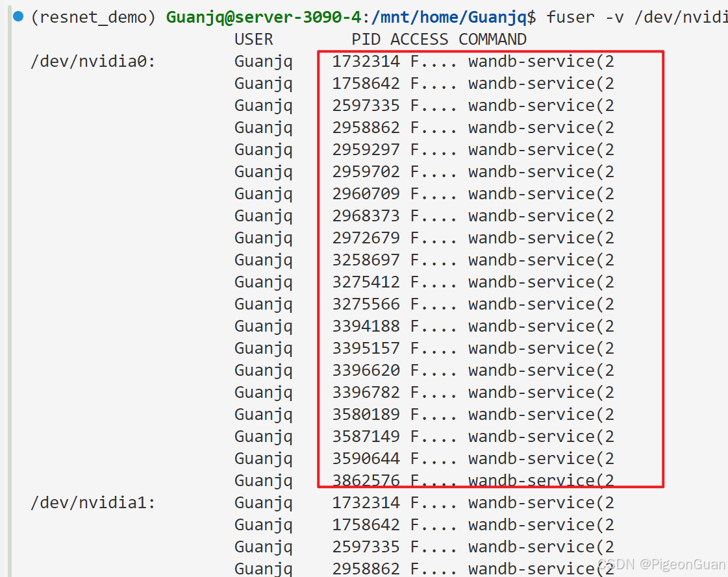Click PID 2597335 under /dev/nvidia1
This screenshot has height=577, width=728.
pos(366,547)
